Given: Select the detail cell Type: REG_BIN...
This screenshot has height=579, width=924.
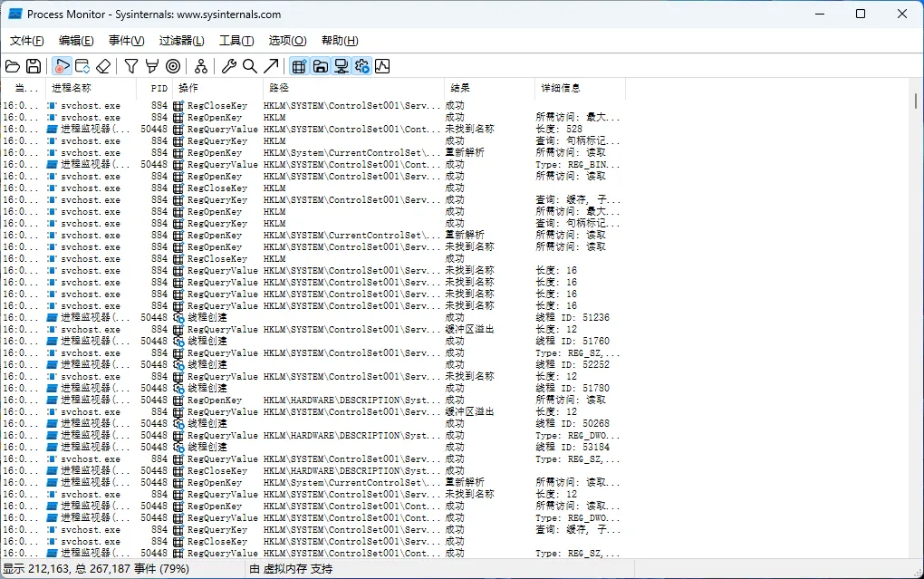Looking at the screenshot, I should pyautogui.click(x=578, y=165).
